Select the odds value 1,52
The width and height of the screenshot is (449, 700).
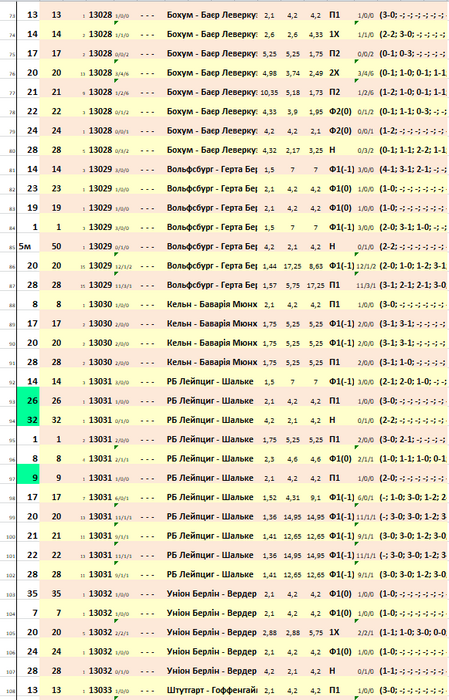click(x=269, y=497)
